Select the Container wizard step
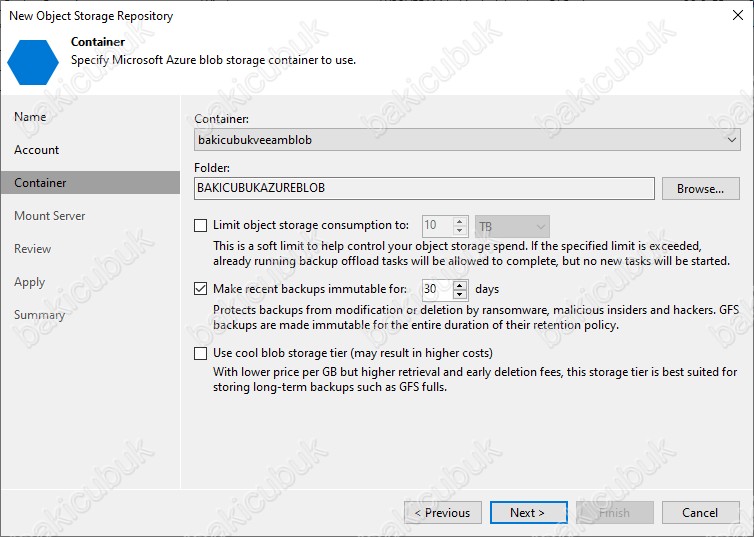 click(90, 183)
